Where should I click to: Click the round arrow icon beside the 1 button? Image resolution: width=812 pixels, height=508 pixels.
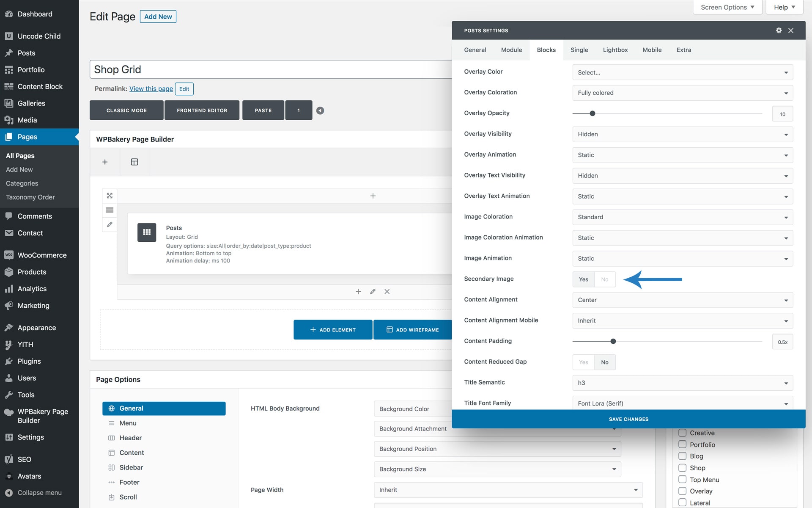pyautogui.click(x=320, y=110)
